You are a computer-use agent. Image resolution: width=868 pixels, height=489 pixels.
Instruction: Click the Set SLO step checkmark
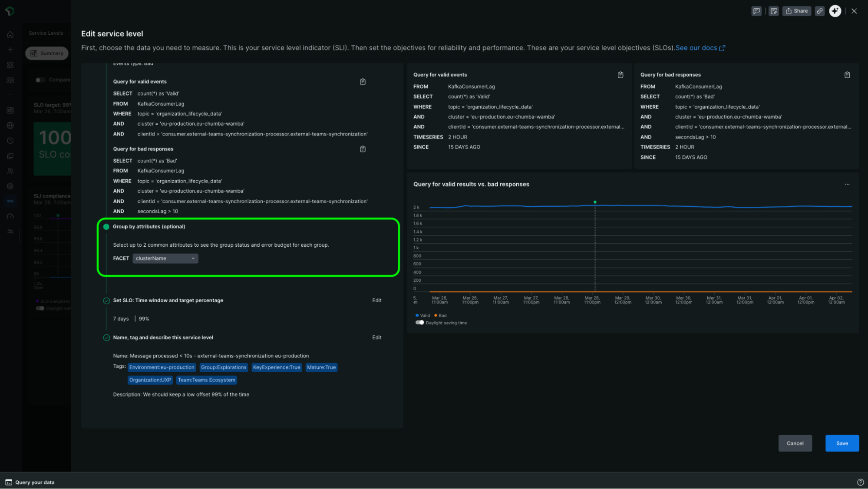point(106,301)
